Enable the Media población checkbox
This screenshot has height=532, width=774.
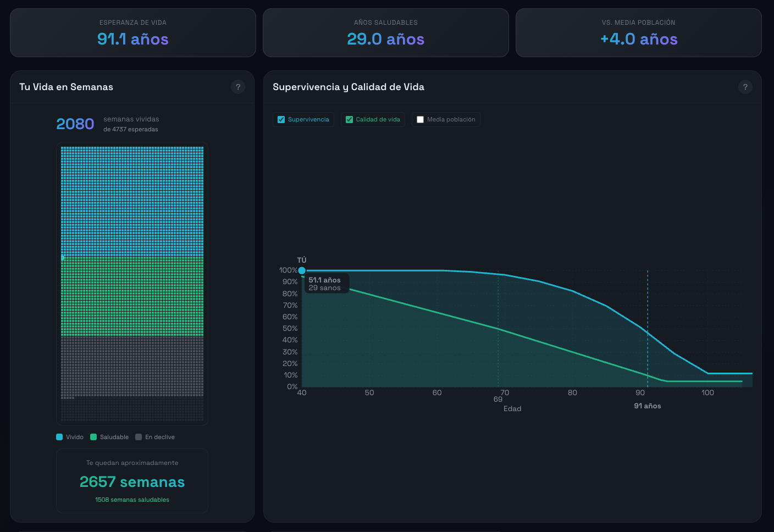click(421, 120)
